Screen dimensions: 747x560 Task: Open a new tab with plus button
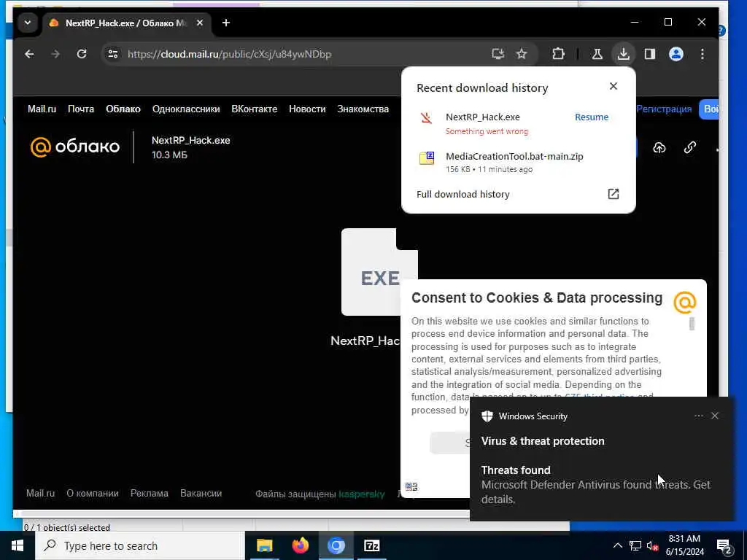(x=226, y=23)
